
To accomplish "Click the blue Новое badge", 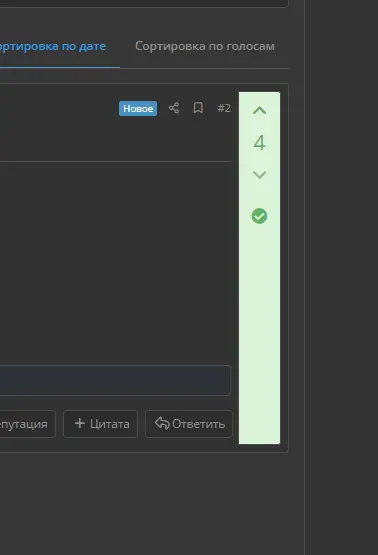I will pos(138,108).
